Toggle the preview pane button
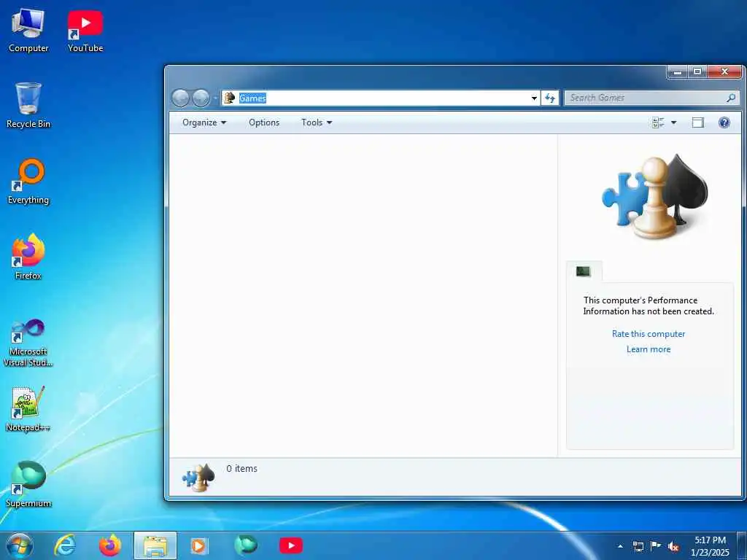Screen dimensions: 747x560 [698, 122]
